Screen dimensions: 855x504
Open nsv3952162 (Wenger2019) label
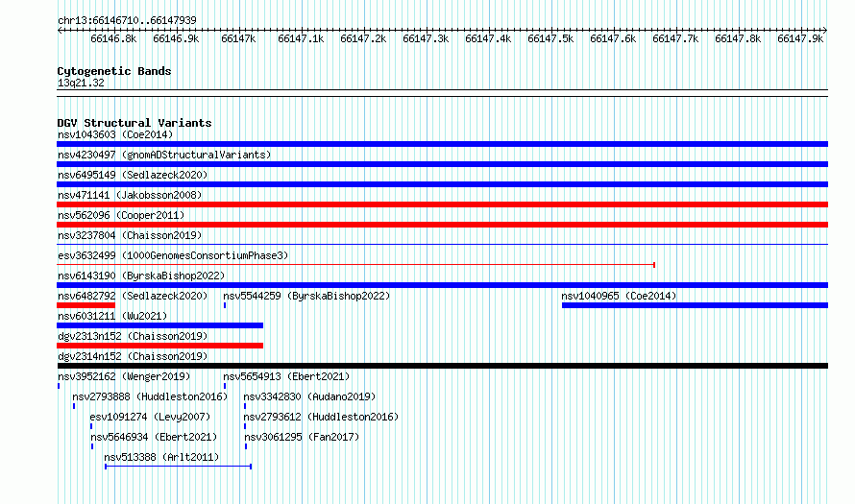(x=124, y=376)
